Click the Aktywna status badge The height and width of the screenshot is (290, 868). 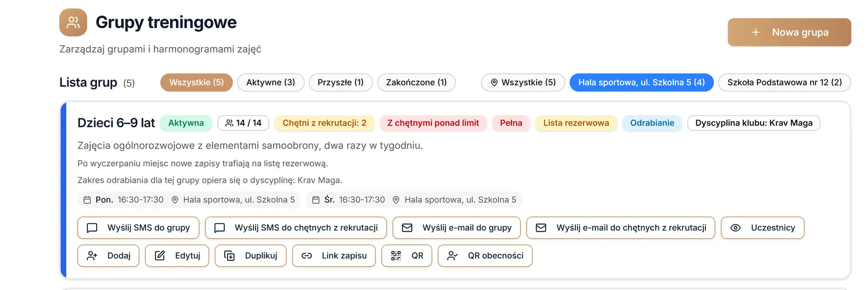click(186, 123)
